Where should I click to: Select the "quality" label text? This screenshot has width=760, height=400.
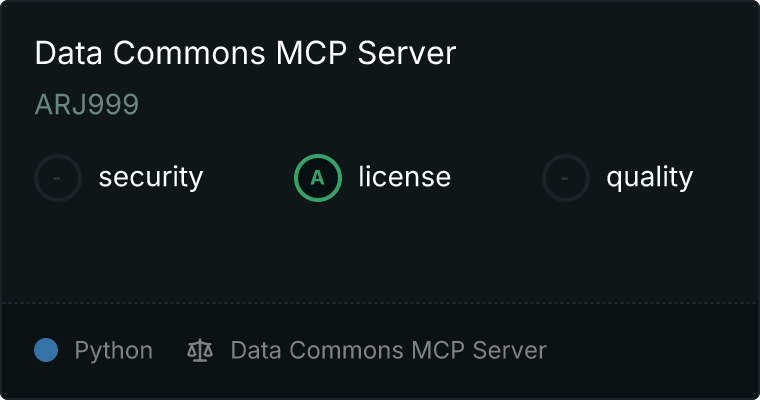(650, 177)
